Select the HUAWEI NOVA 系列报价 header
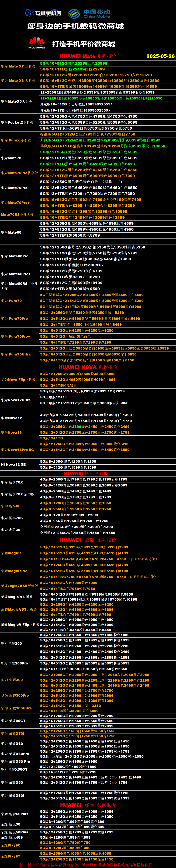 pyautogui.click(x=88, y=367)
